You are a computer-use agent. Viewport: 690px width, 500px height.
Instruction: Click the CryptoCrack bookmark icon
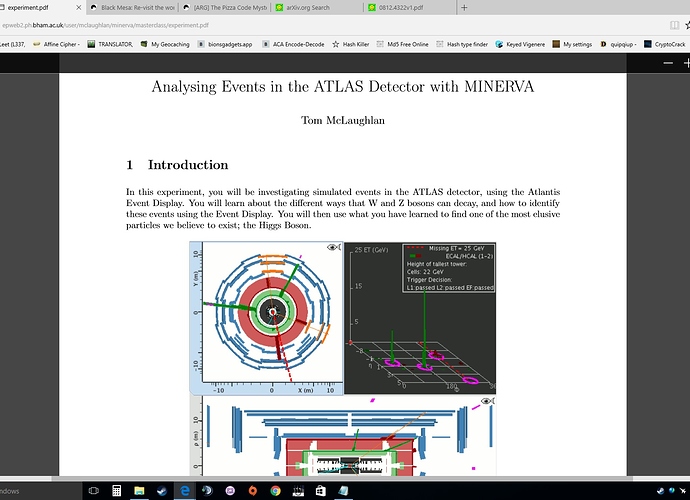coord(648,44)
